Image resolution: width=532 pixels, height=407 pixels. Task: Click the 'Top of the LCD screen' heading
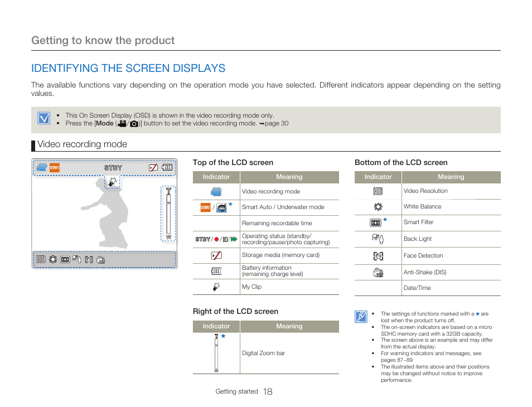click(233, 162)
